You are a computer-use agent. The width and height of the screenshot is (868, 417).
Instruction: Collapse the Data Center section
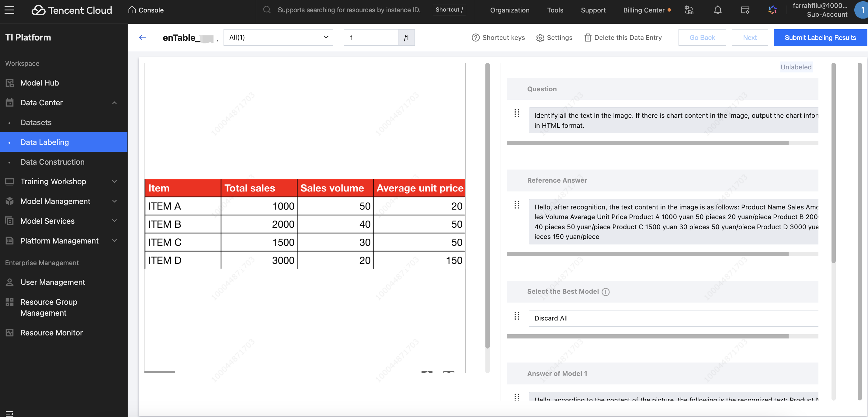pyautogui.click(x=114, y=103)
